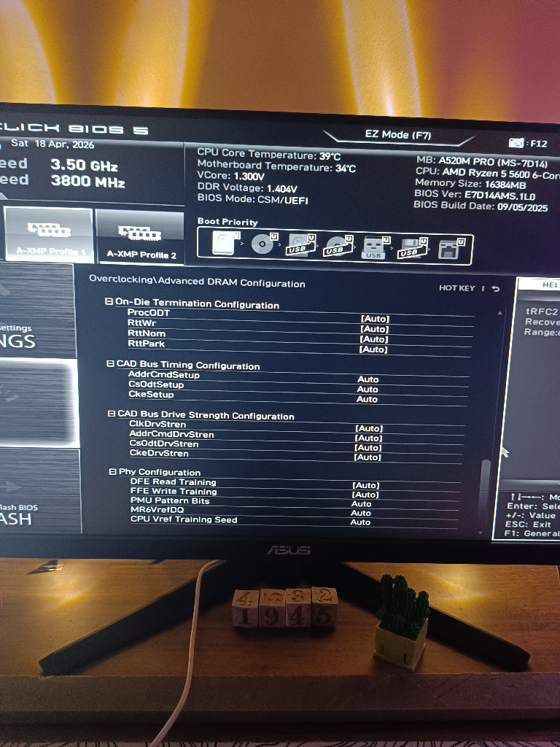The height and width of the screenshot is (747, 560).
Task: Open the M-FLASH sidebar section
Action: point(40,491)
